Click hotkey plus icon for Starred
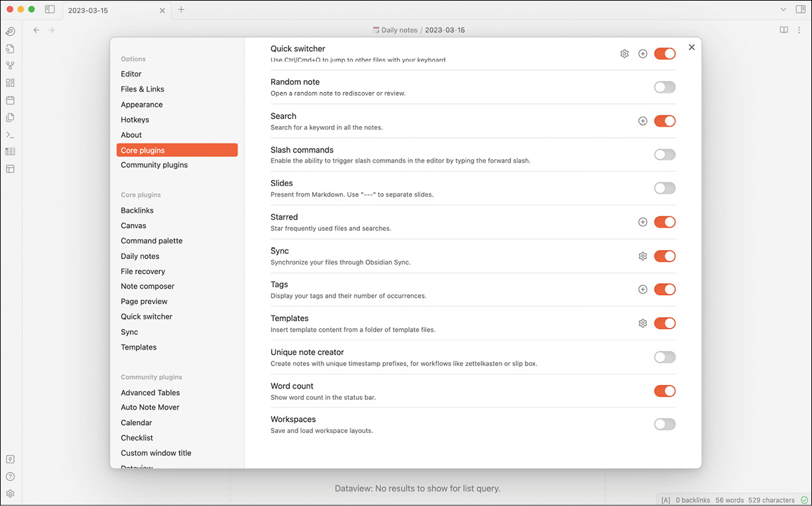812x506 pixels. (x=642, y=222)
